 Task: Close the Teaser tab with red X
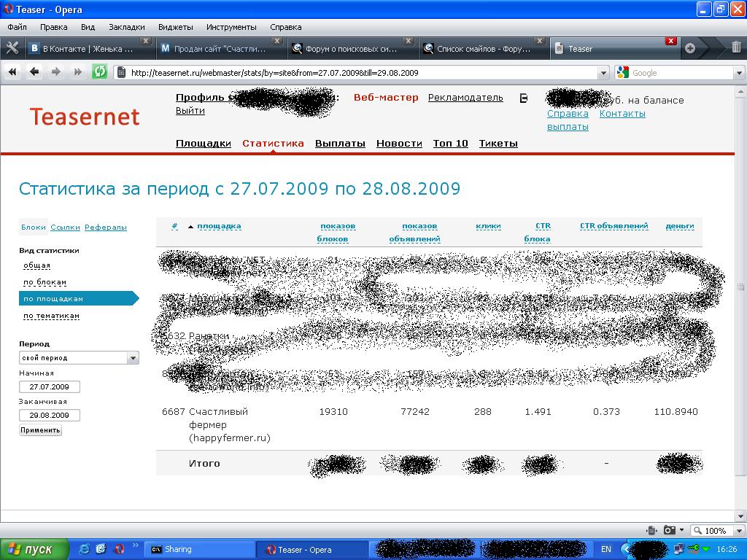click(671, 41)
